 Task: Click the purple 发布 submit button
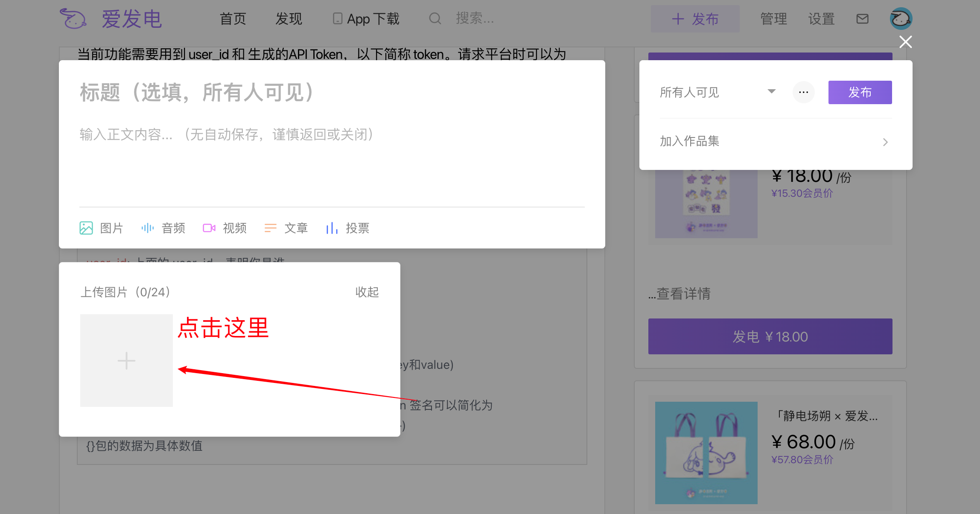pos(860,92)
